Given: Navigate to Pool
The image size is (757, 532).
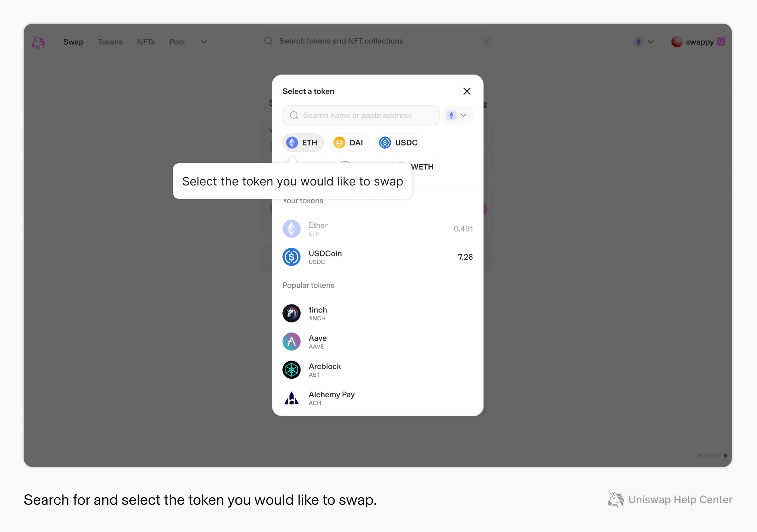Looking at the screenshot, I should click(177, 42).
